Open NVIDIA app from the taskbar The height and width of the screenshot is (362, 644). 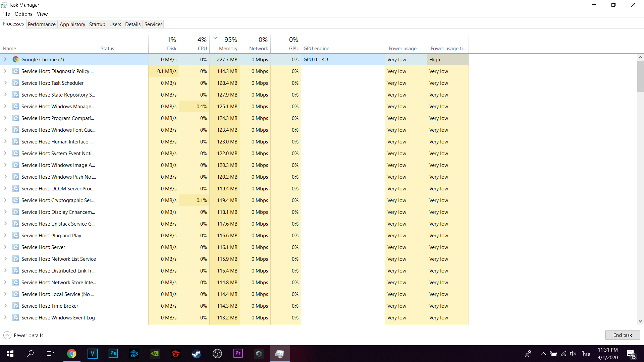coord(155,353)
